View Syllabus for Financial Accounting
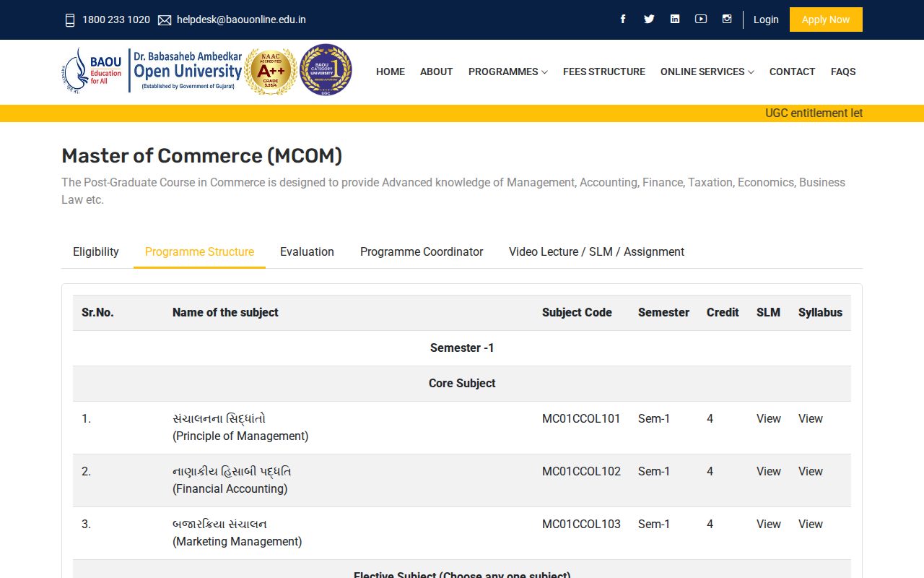 (x=811, y=472)
